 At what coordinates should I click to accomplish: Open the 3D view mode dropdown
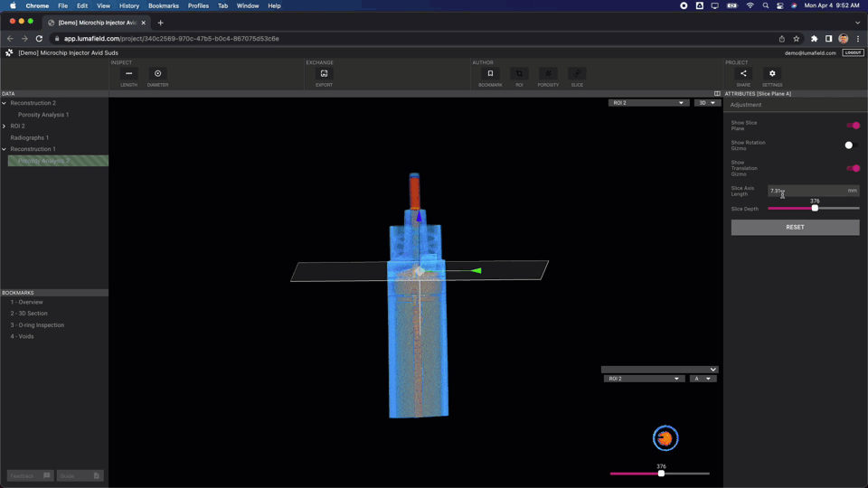click(x=706, y=103)
